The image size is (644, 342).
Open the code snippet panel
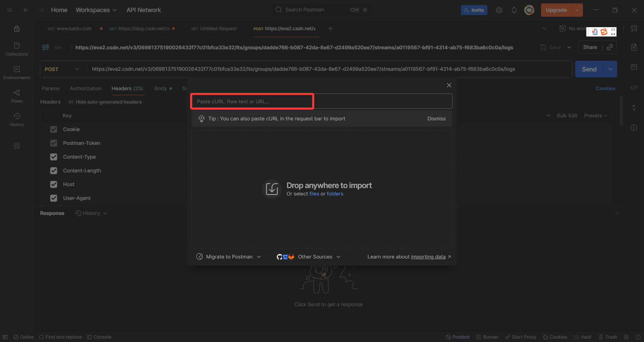tap(634, 88)
